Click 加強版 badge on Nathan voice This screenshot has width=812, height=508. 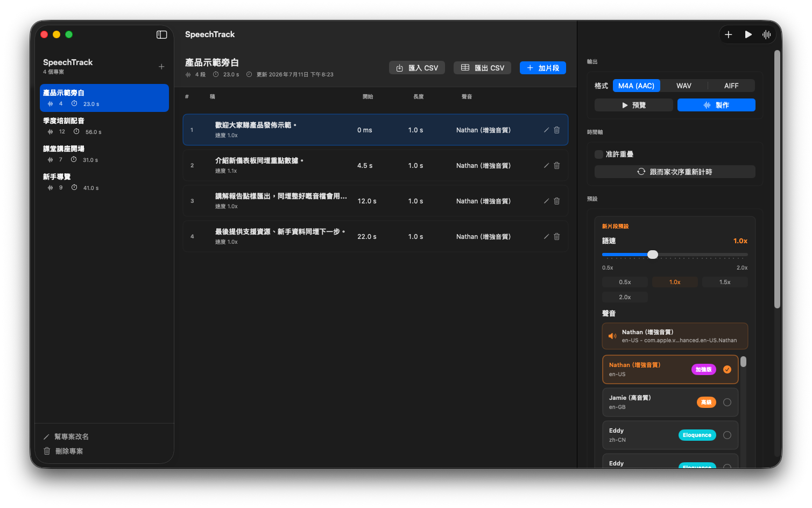703,370
